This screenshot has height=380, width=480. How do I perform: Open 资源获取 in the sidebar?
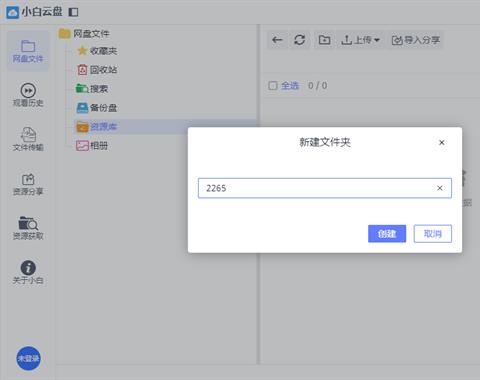28,228
